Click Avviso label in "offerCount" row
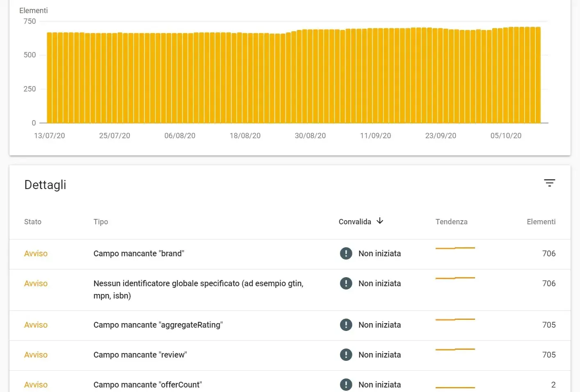 point(36,385)
